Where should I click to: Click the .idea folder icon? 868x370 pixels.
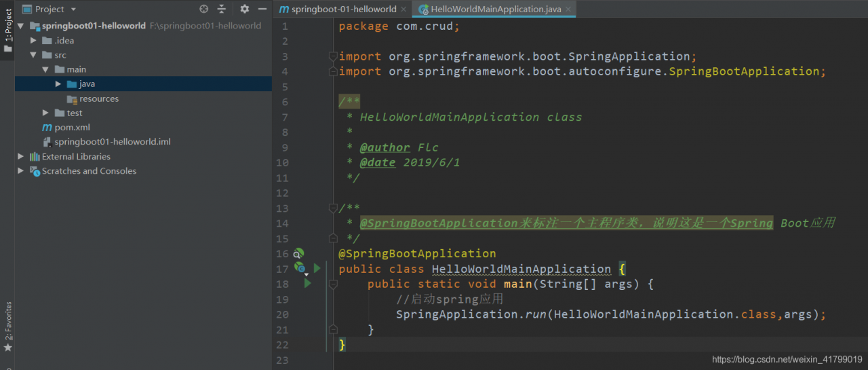pyautogui.click(x=47, y=40)
